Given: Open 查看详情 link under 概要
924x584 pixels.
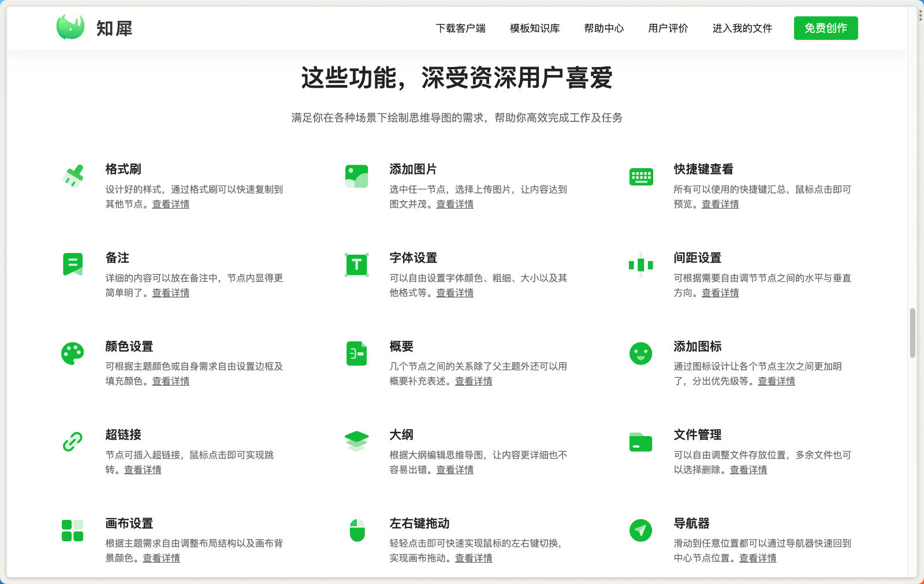Looking at the screenshot, I should tap(474, 381).
